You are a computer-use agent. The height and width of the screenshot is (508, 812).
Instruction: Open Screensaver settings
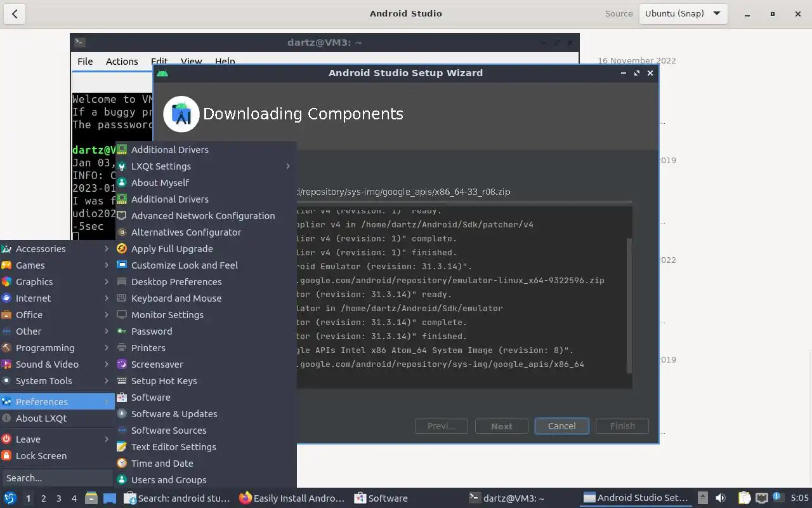pyautogui.click(x=206, y=364)
